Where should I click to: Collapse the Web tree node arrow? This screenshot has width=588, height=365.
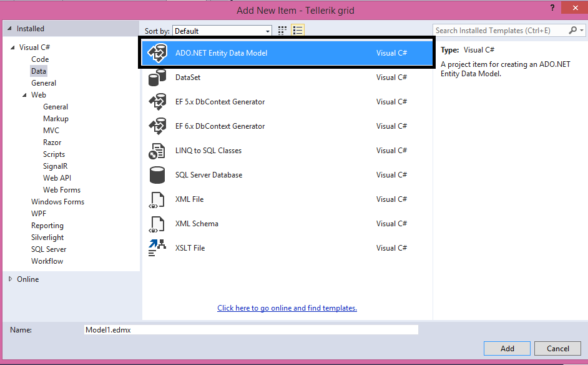pos(24,95)
